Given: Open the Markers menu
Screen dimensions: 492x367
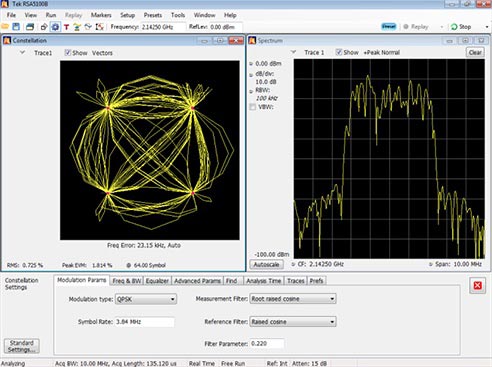Looking at the screenshot, I should (x=101, y=15).
